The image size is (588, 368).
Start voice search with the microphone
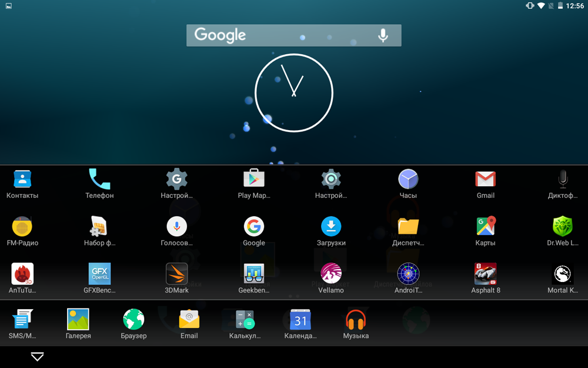(x=383, y=35)
